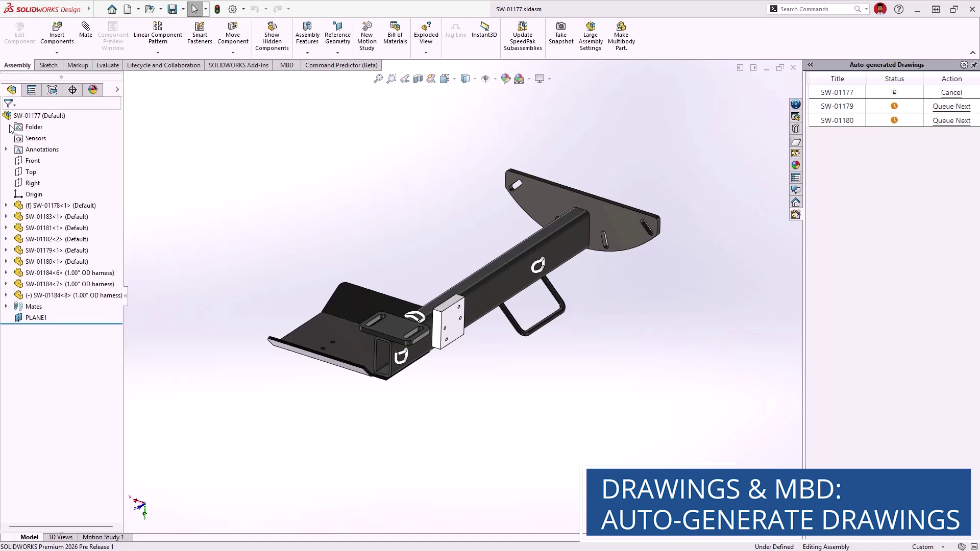Cancel the SW-01177 drawing generation
The width and height of the screenshot is (980, 551).
951,92
